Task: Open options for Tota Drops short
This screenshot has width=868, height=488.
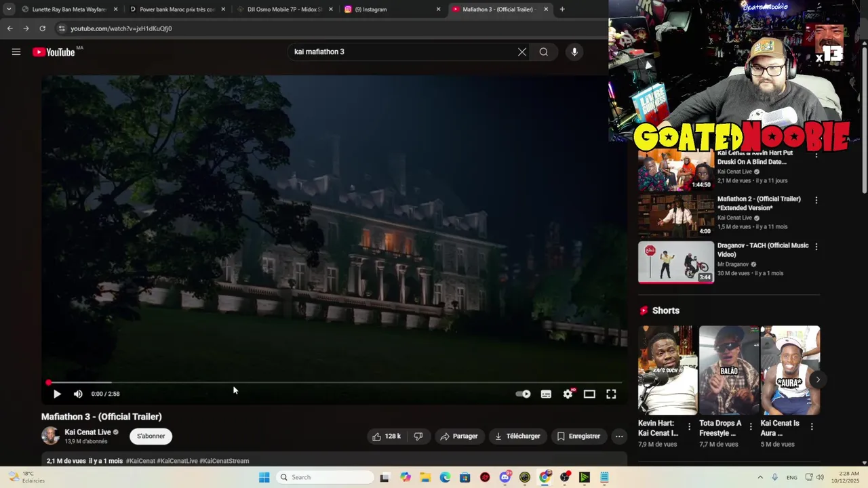Action: (x=751, y=427)
